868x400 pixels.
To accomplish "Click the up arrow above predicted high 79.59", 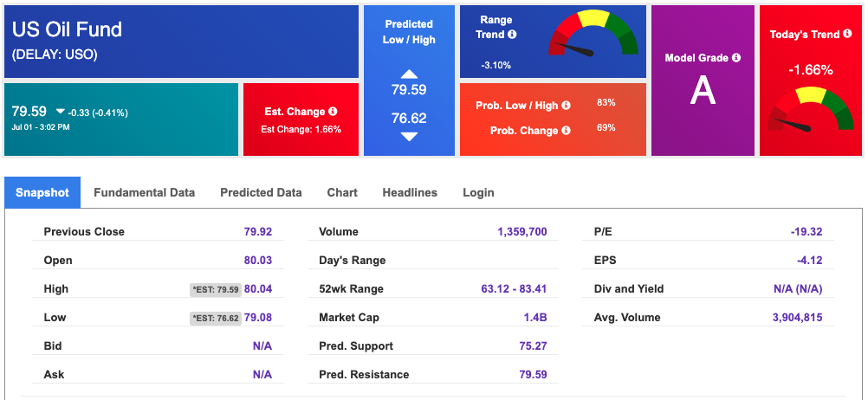I will point(409,74).
